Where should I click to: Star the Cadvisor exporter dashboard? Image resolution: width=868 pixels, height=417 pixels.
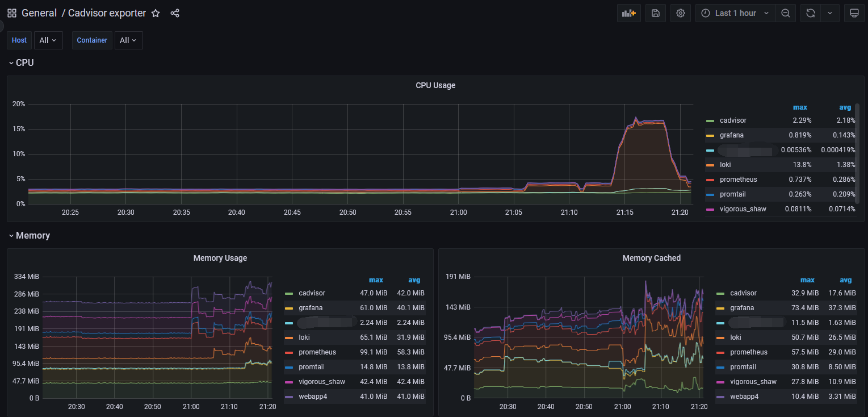(156, 13)
